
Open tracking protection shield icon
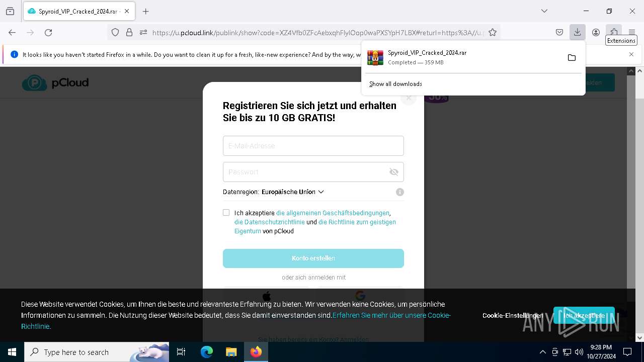point(115,32)
